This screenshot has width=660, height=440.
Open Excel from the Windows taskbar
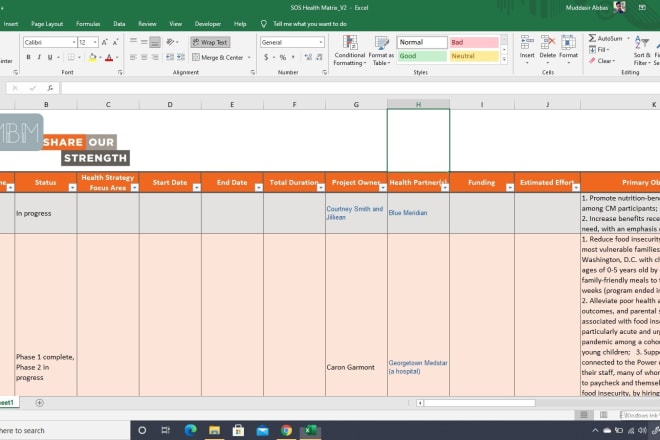click(x=311, y=430)
